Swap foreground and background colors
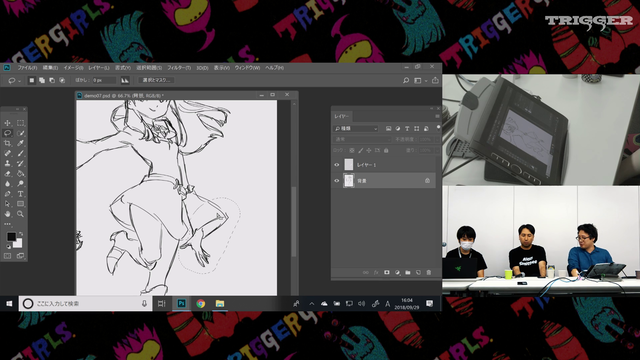Viewport: 640px width, 360px height. 20,234
